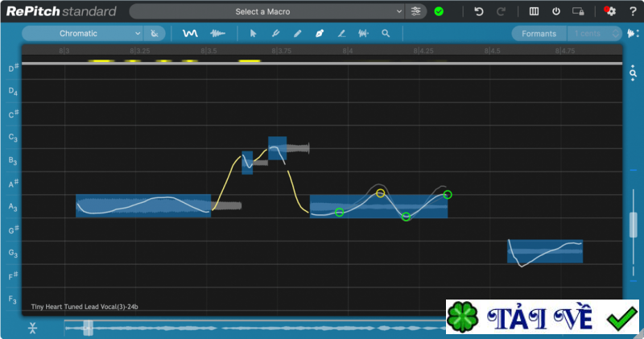Select the G3 note block
Viewport: 644px width, 339px height.
coord(545,251)
